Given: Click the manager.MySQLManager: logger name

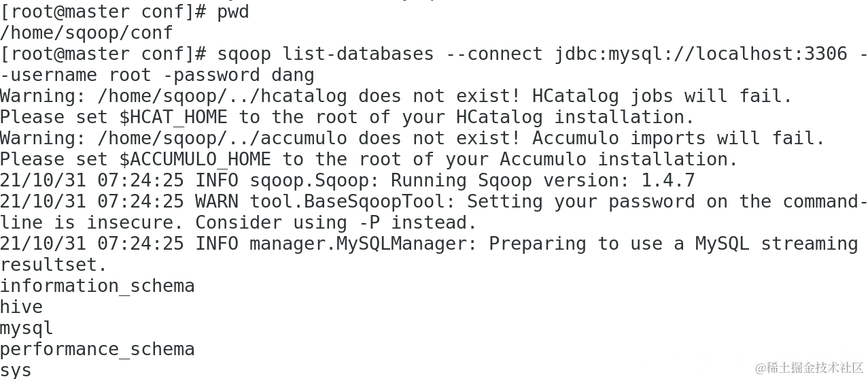Looking at the screenshot, I should tap(364, 244).
